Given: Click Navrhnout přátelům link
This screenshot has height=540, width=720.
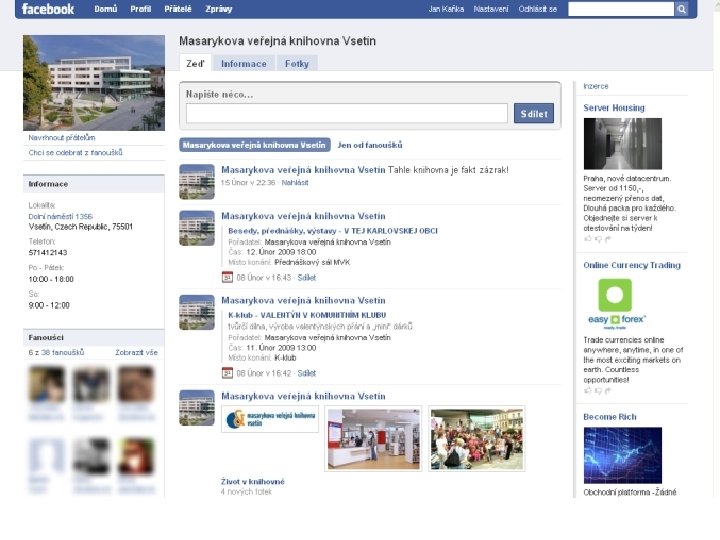Looking at the screenshot, I should [x=62, y=138].
